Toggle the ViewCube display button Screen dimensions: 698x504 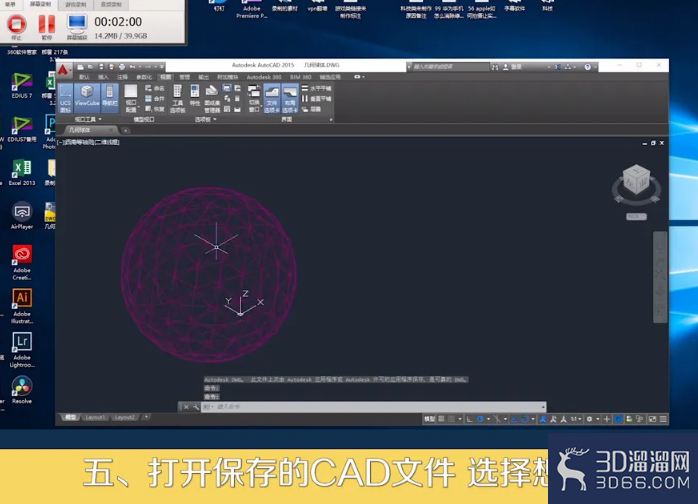click(87, 96)
